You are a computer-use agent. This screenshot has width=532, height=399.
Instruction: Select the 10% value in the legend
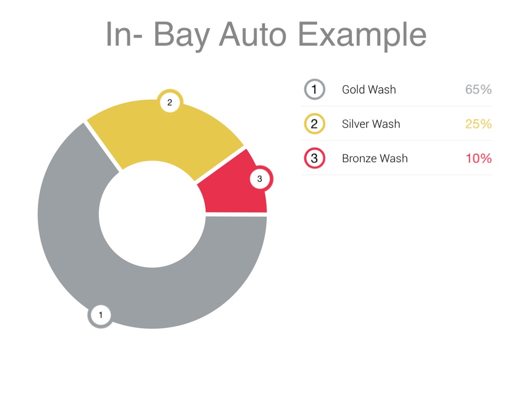478,158
